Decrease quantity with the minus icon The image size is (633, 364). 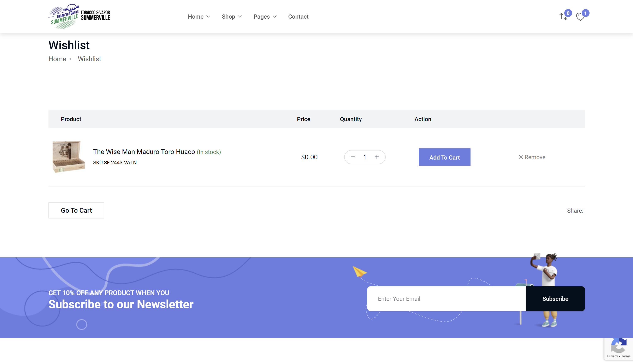(x=353, y=157)
